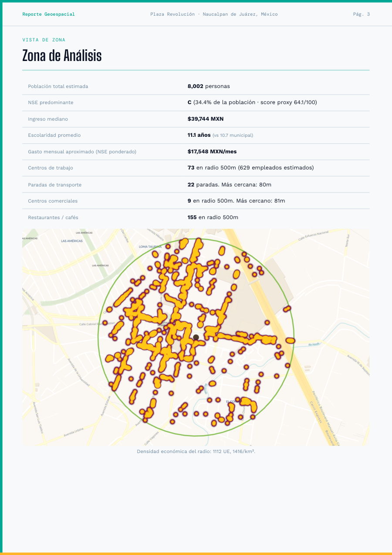Screen dimensions: 392x555
Task: Click the 'Densidad económica del radio' map caption
Action: pos(196,451)
